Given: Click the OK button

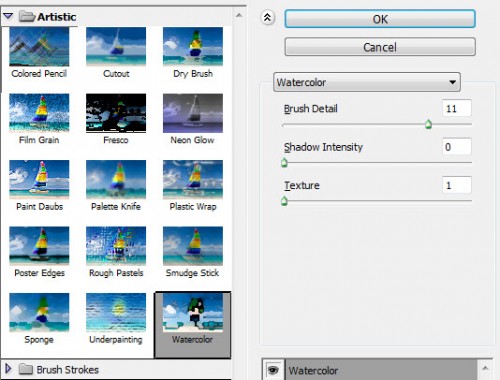Looking at the screenshot, I should (380, 19).
